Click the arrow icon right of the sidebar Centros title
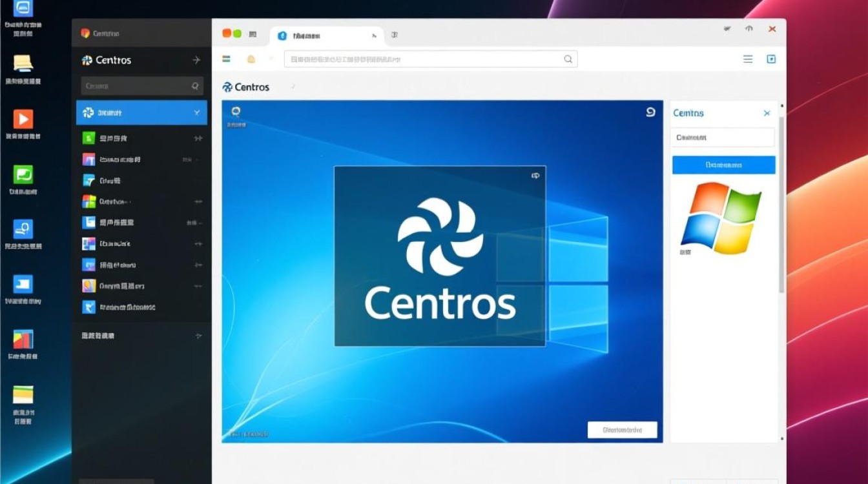The width and height of the screenshot is (868, 484). pyautogui.click(x=196, y=60)
